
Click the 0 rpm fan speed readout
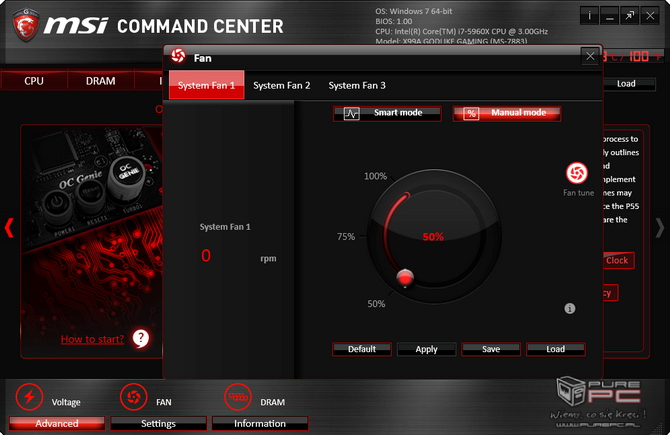206,256
